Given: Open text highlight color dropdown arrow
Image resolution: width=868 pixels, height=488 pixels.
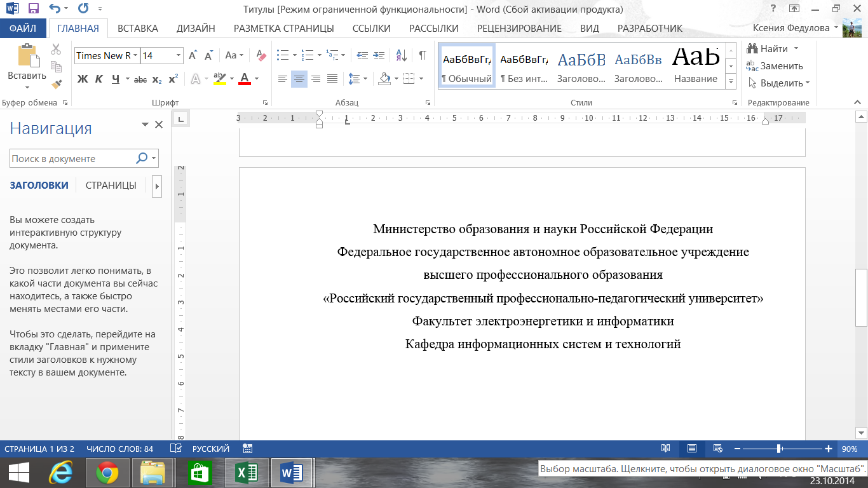Looking at the screenshot, I should tap(232, 79).
